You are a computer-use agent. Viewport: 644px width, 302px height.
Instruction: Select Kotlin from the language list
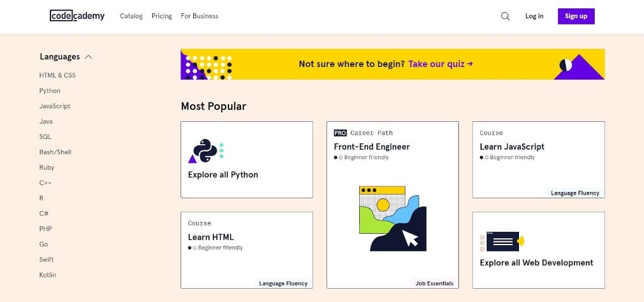click(x=47, y=275)
